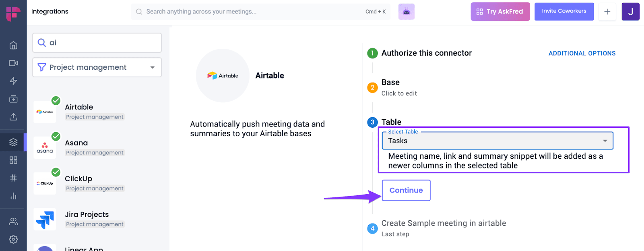644x251 pixels.
Task: Open the Select Table dropdown showing Tasks
Action: click(497, 141)
